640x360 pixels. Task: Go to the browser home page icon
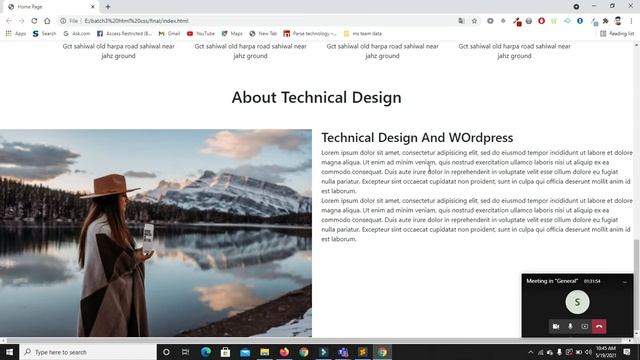[47, 21]
